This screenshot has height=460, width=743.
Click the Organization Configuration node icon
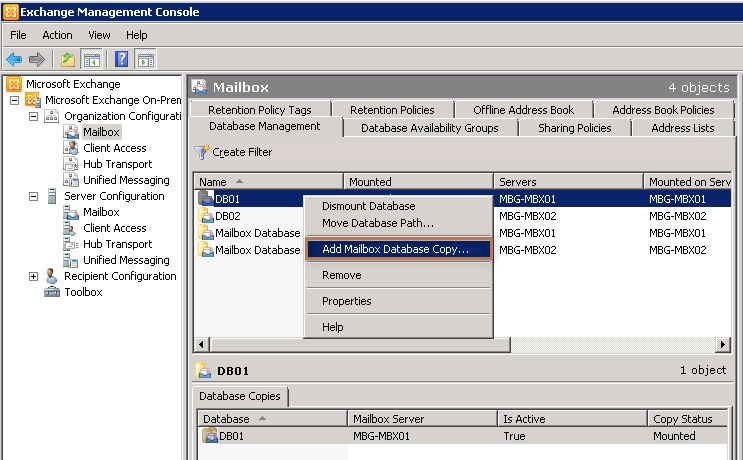[51, 116]
